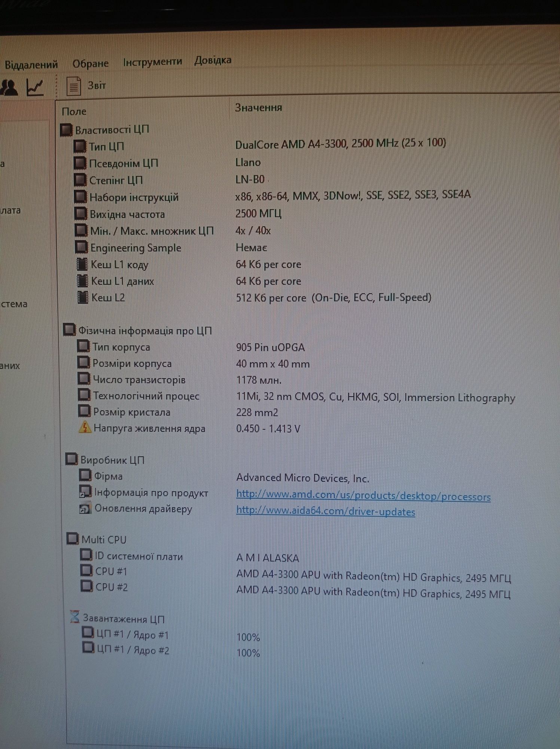
Task: Select the 0.450 - 1.413 V value
Action: pos(268,429)
